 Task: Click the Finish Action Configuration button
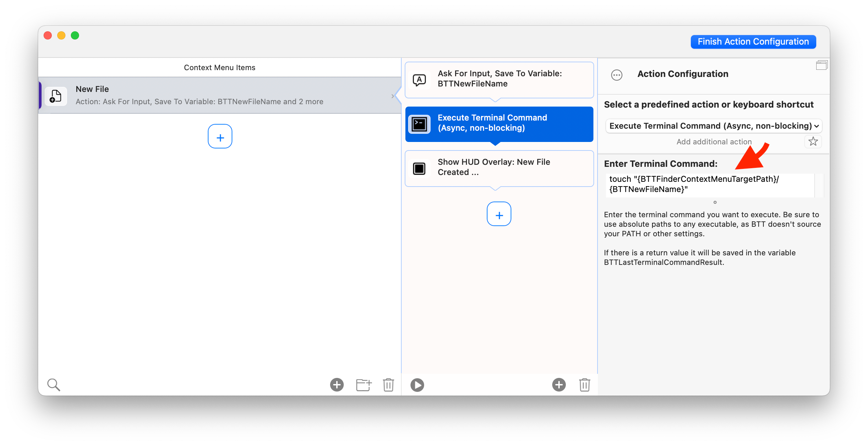[x=753, y=42]
